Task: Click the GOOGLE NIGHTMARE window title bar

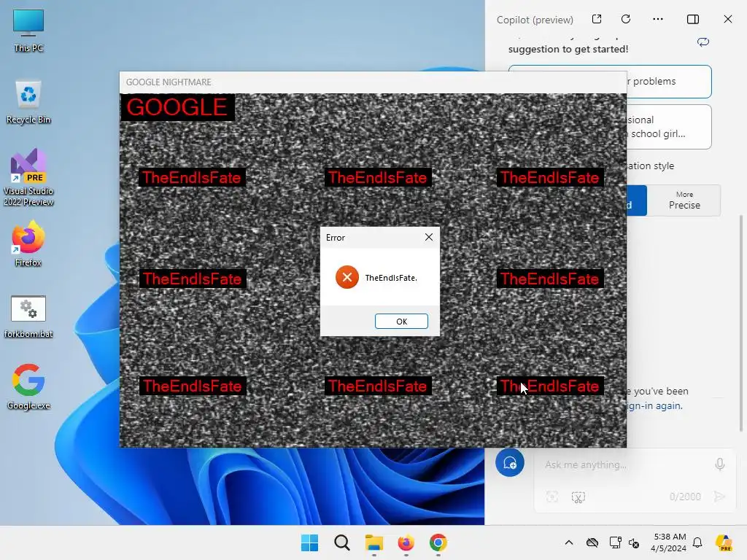Action: tap(373, 82)
